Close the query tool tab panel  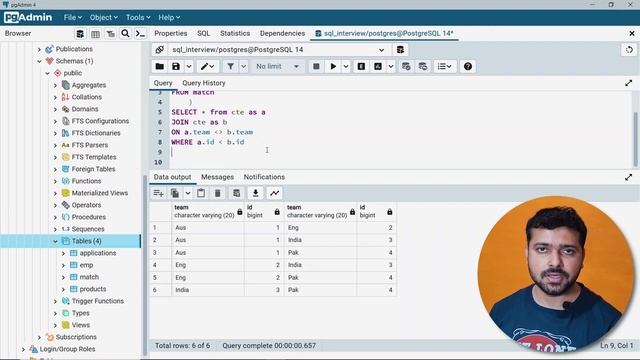coord(632,33)
